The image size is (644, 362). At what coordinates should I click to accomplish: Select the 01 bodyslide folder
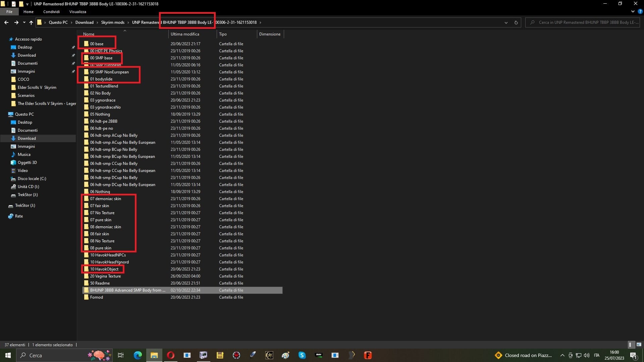[101, 79]
